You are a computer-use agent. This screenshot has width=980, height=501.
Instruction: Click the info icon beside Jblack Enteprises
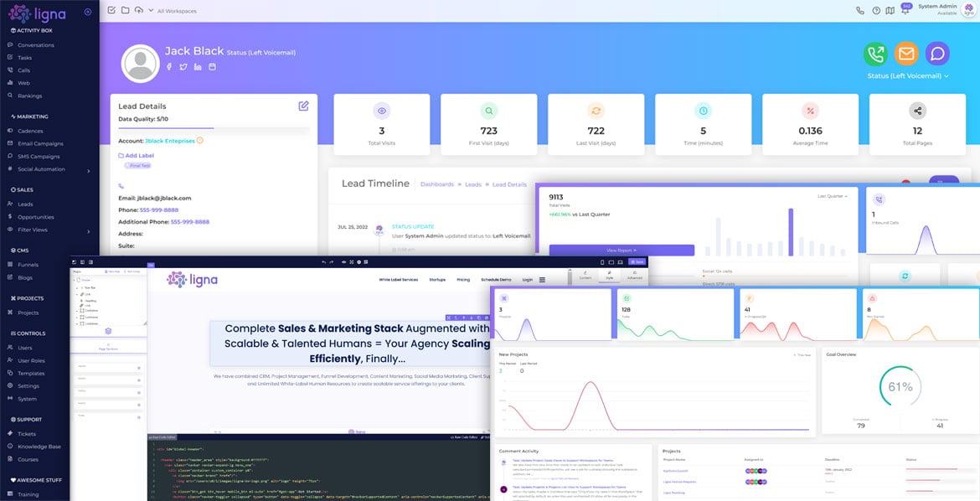200,141
